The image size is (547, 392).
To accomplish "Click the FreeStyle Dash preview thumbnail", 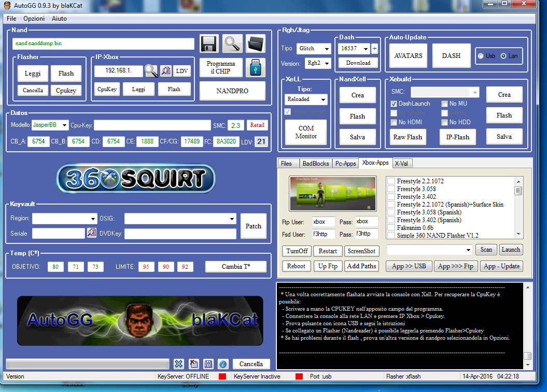I will point(333,194).
